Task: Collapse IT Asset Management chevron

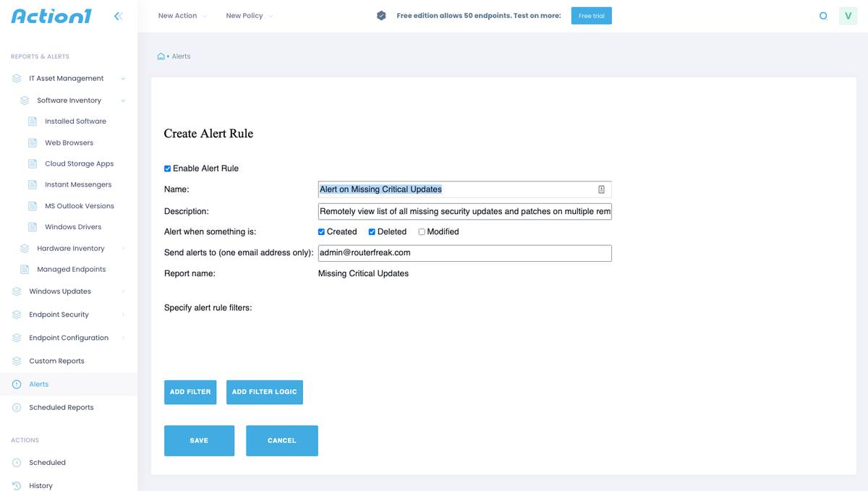Action: [x=123, y=78]
